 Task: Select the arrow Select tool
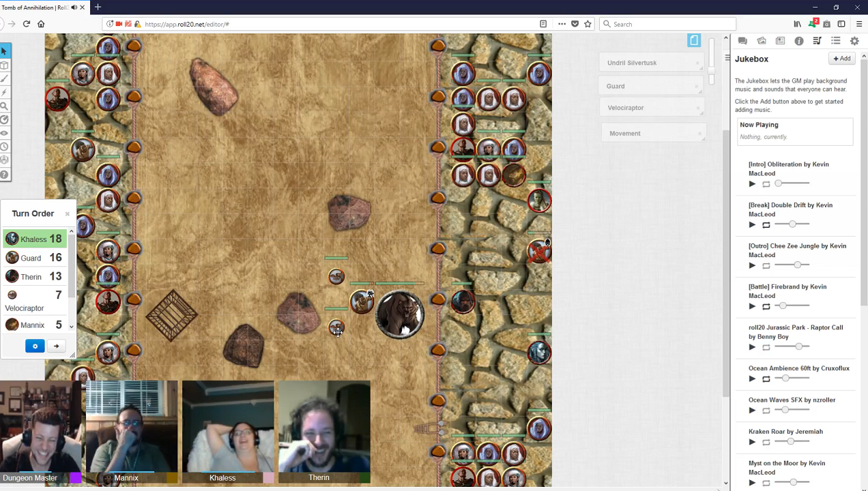pos(4,51)
